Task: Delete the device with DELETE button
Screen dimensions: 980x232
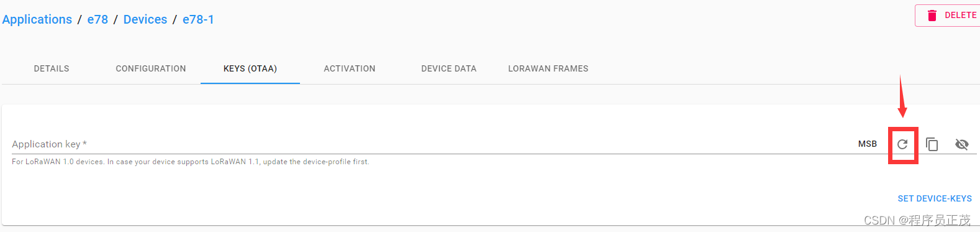Action: tap(948, 16)
